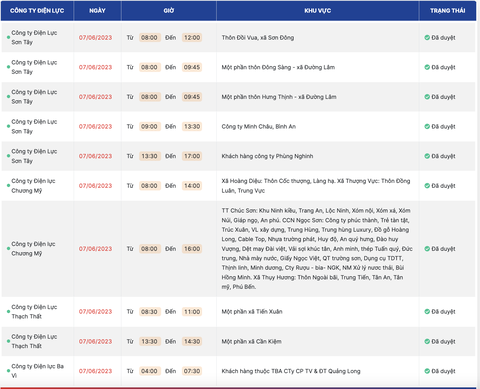Click the Một phần thôn Hưng Thịnh area text
480x389 pixels.
coord(279,97)
